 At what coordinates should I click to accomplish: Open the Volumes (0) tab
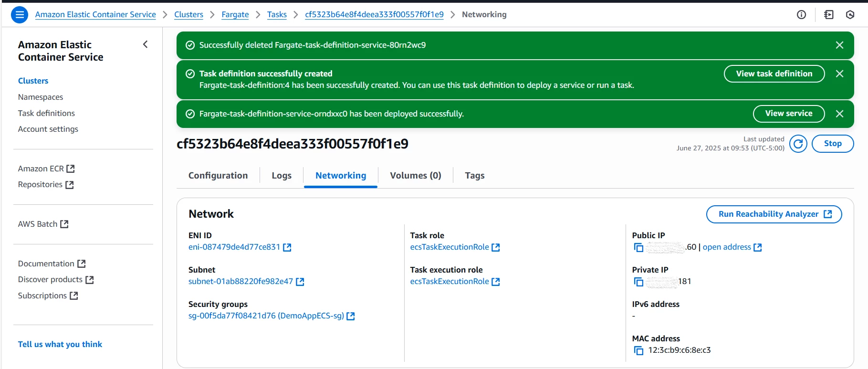pos(416,175)
